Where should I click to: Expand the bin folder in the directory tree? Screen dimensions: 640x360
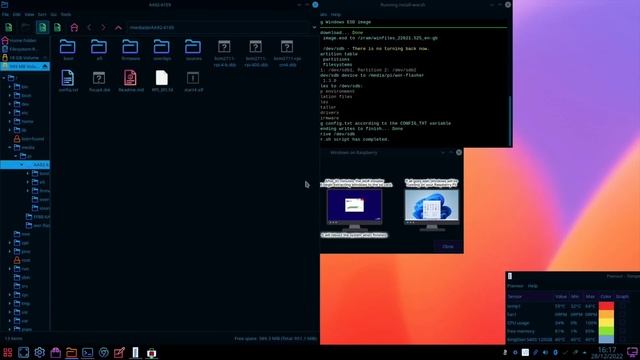tap(10, 87)
